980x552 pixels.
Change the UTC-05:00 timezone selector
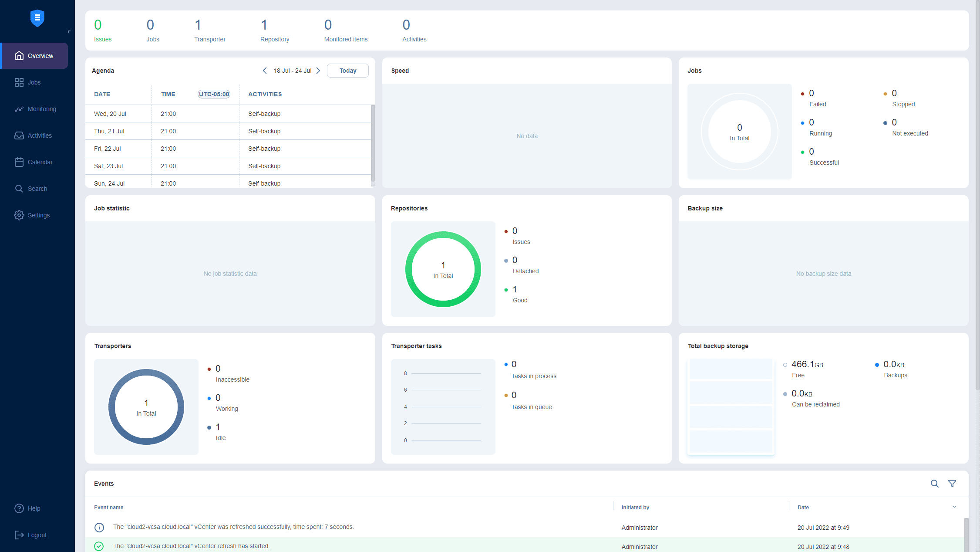click(214, 94)
